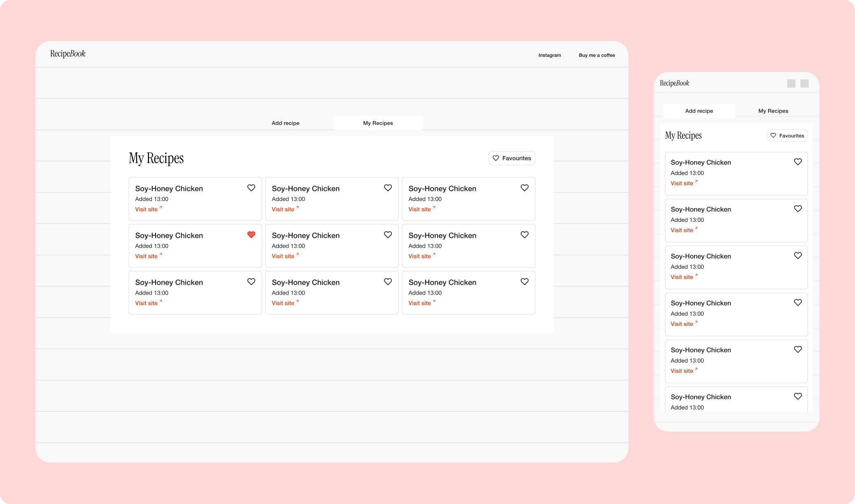This screenshot has width=855, height=504.
Task: Tap the heart on the third mobile recipe card
Action: click(x=798, y=256)
